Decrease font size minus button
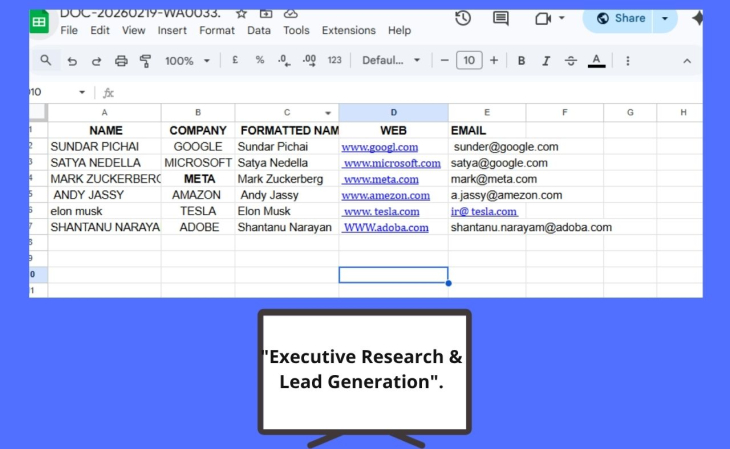This screenshot has width=730, height=449. [x=445, y=61]
